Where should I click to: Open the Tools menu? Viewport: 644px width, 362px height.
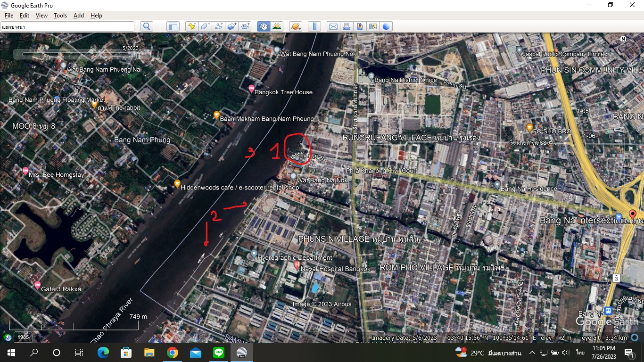60,16
